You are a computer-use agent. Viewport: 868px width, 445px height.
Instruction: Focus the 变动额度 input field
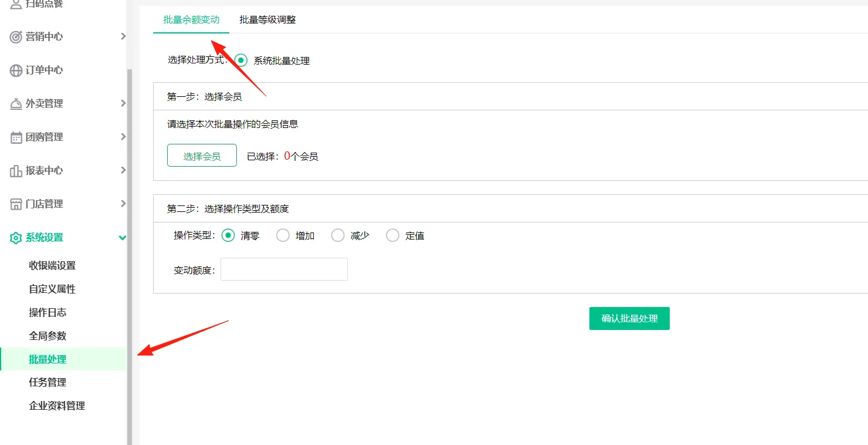point(284,269)
